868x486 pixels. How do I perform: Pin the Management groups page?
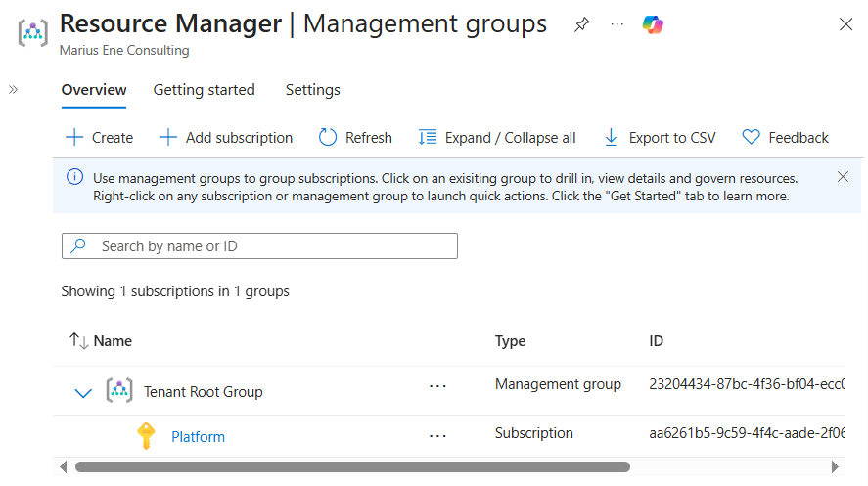[x=582, y=25]
